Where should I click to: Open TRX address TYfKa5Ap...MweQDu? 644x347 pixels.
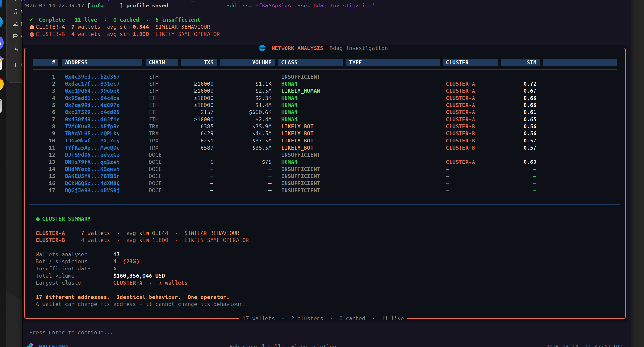[x=92, y=148]
